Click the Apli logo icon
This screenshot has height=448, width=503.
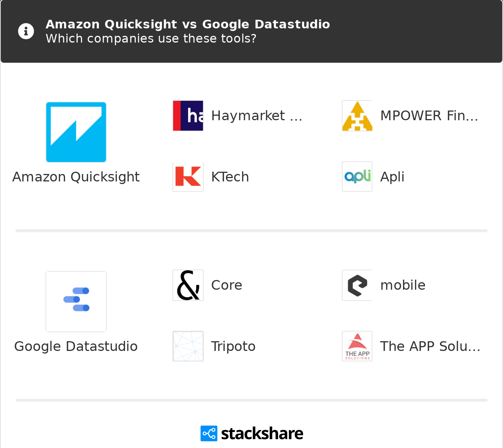tap(357, 177)
